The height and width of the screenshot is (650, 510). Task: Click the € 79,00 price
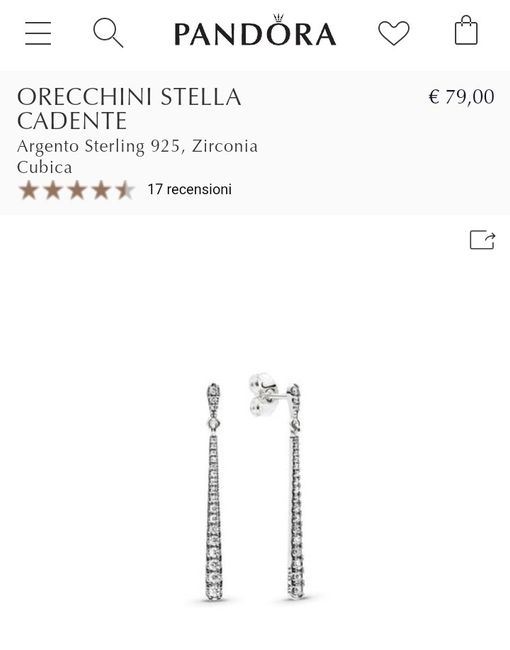(x=461, y=97)
